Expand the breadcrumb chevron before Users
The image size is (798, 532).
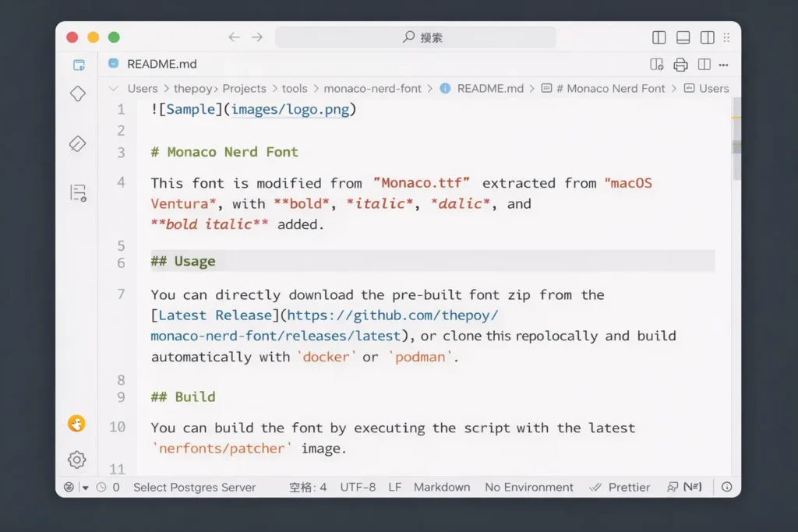[114, 89]
